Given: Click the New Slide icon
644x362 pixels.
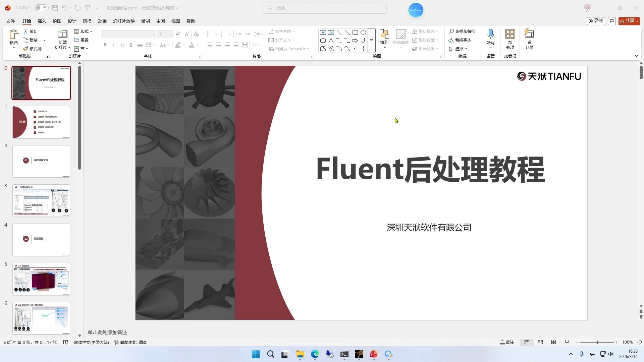Looking at the screenshot, I should click(x=62, y=34).
